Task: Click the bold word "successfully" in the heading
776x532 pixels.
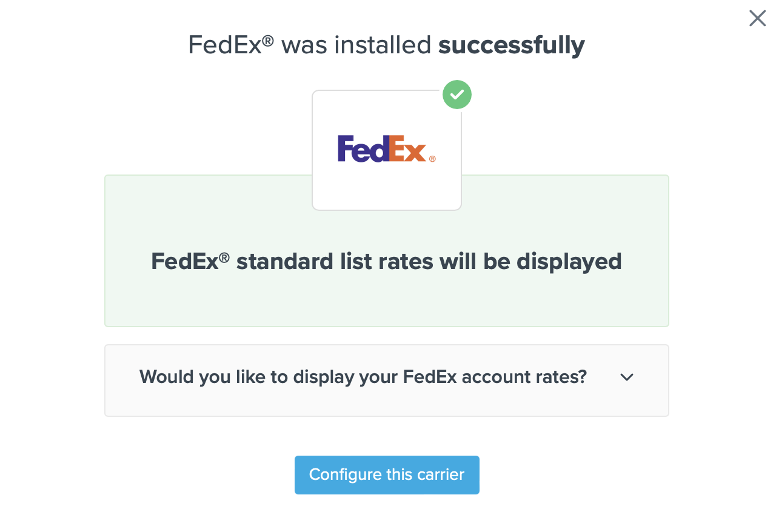Action: [511, 45]
